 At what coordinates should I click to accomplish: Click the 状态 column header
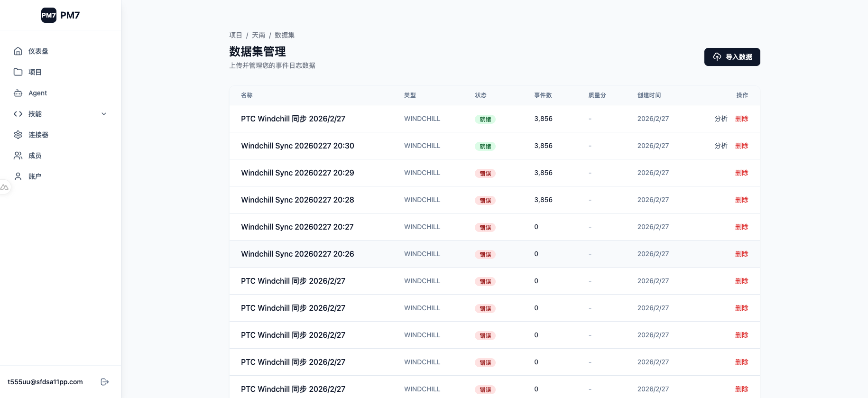click(x=481, y=95)
